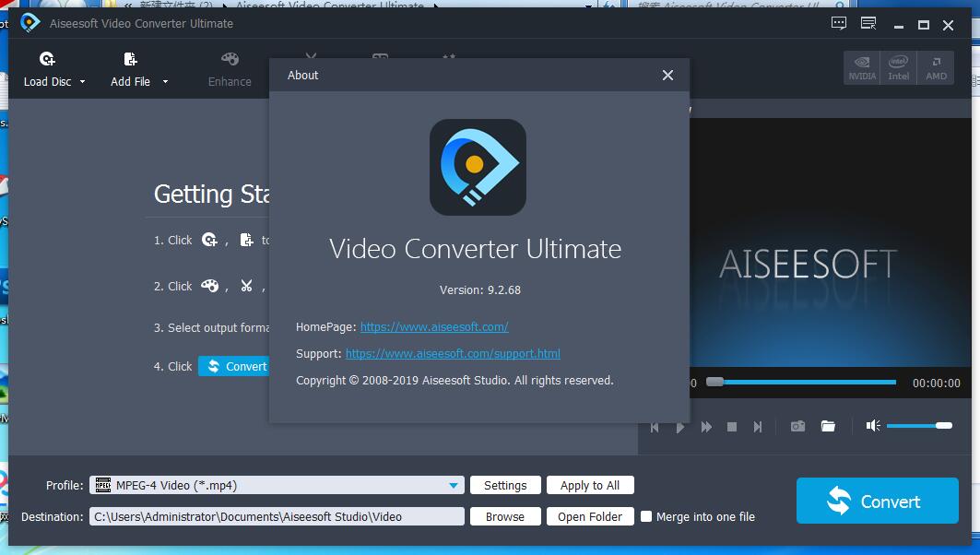980x555 pixels.
Task: Mute audio with the speaker icon
Action: pos(873,426)
